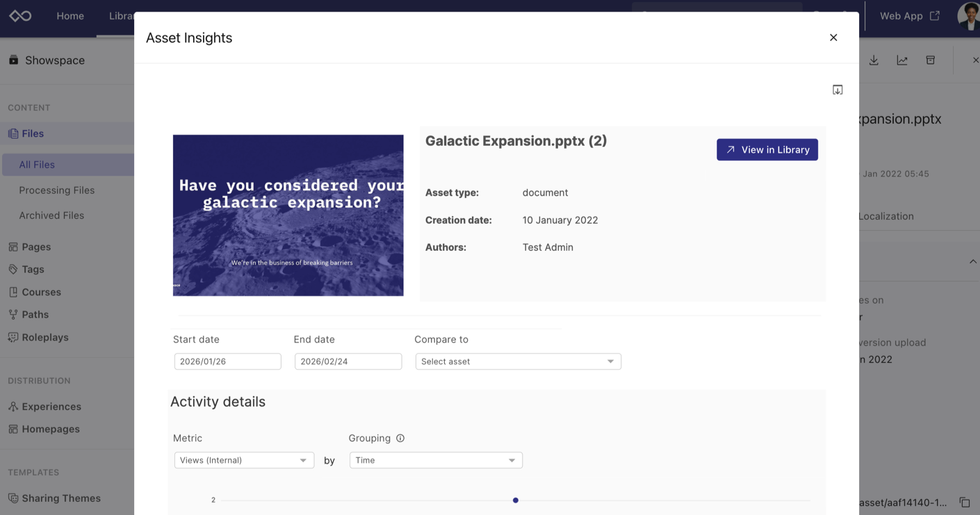
Task: Click the End date field
Action: point(348,361)
